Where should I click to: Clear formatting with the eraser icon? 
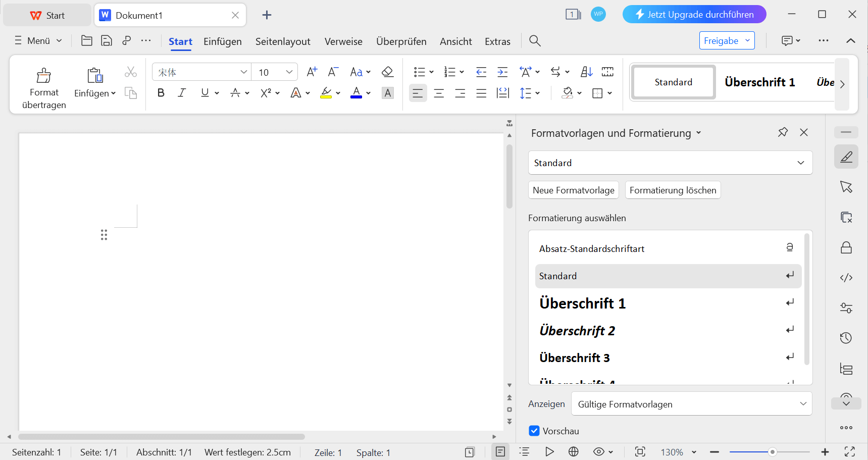[387, 72]
